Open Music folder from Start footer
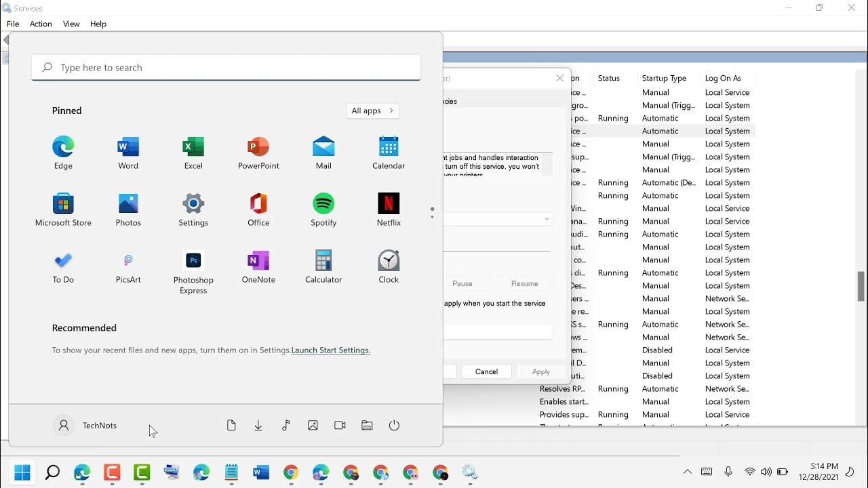Viewport: 868px width, 488px height. click(x=285, y=425)
